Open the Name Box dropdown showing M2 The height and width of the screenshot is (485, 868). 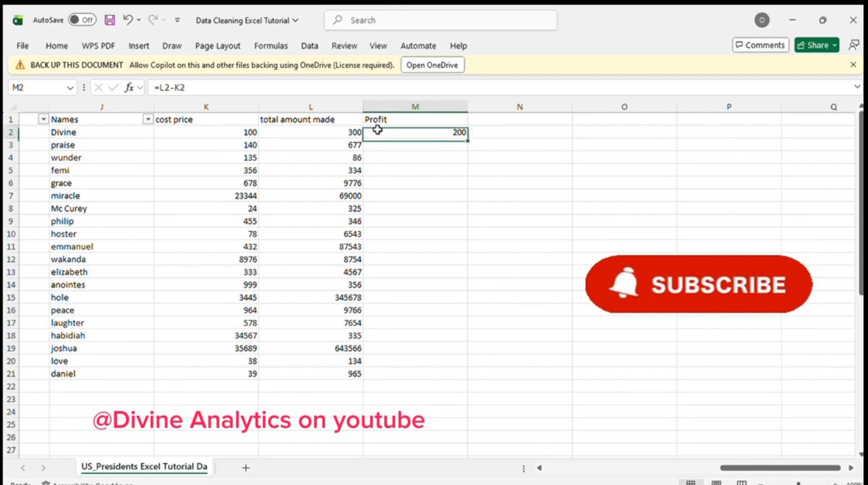click(x=69, y=87)
